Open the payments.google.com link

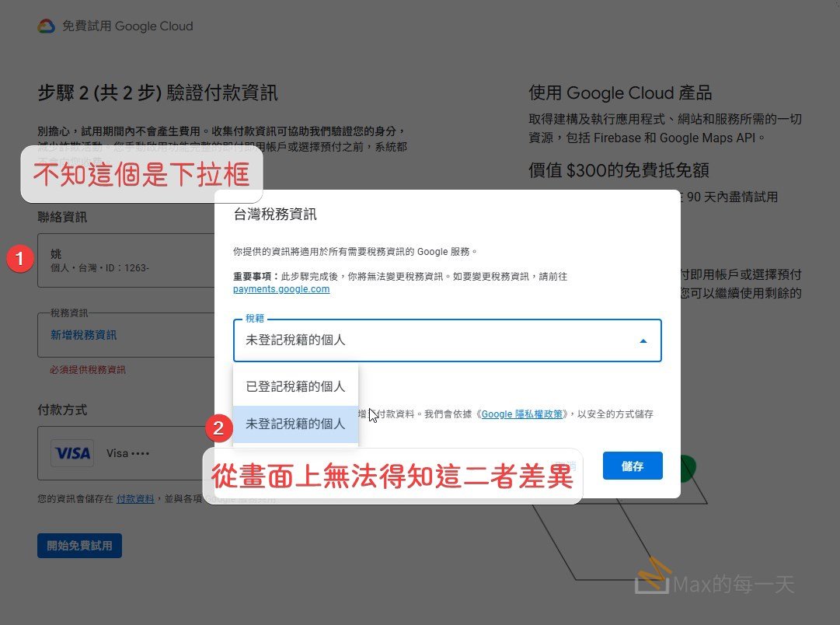(281, 289)
